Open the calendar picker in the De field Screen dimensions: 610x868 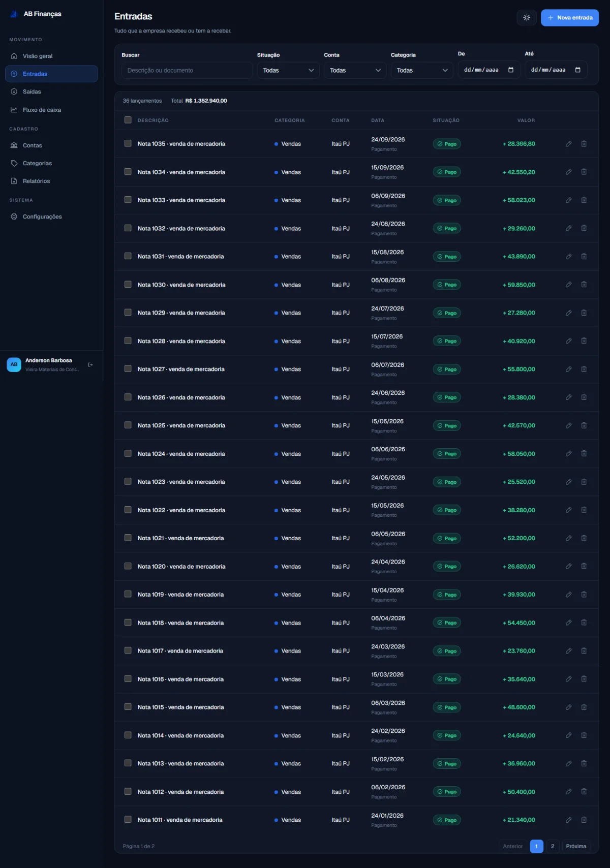coord(511,70)
